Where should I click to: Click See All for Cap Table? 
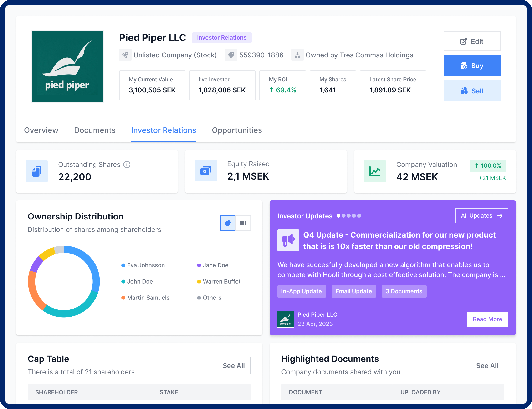(x=233, y=365)
